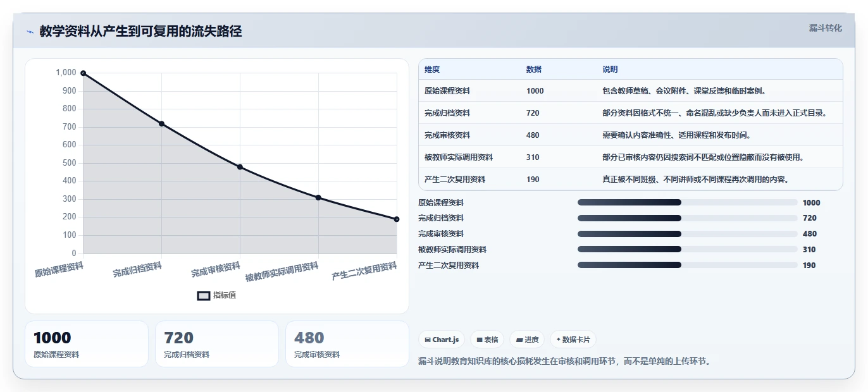The width and height of the screenshot is (868, 392).
Task: Click the 原始课程资料 progress bar
Action: coord(687,202)
